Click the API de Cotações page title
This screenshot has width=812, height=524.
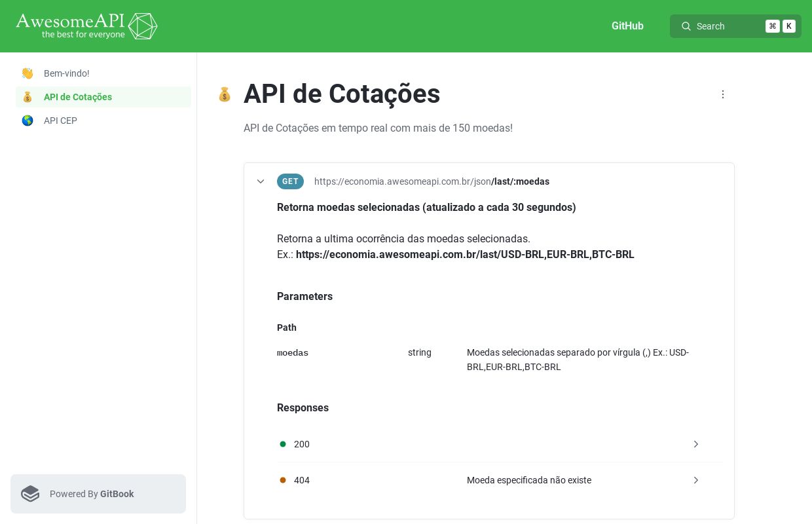tap(342, 94)
